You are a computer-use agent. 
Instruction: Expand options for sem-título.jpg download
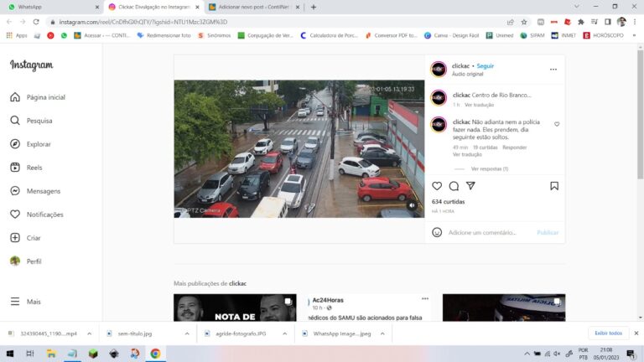[187, 334]
